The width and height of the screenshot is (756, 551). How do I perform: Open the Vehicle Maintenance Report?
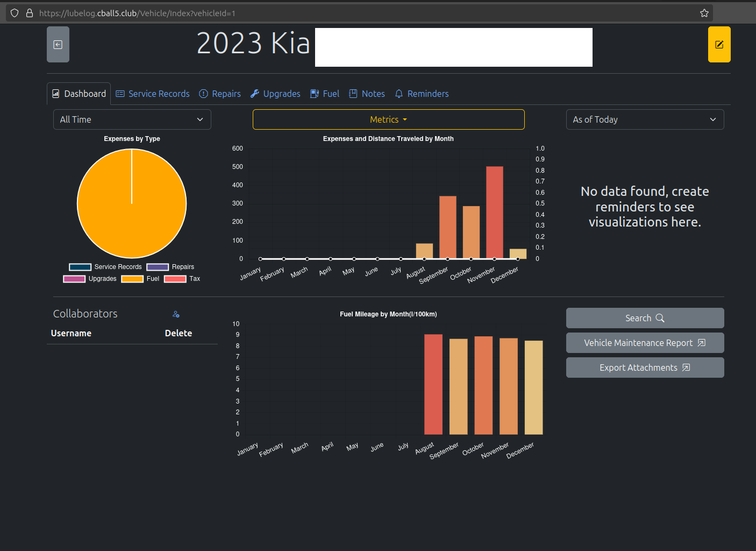point(645,343)
